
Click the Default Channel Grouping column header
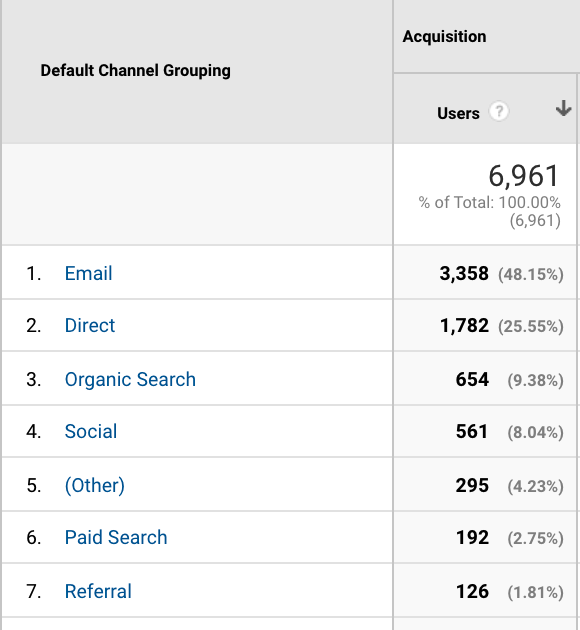pos(135,71)
